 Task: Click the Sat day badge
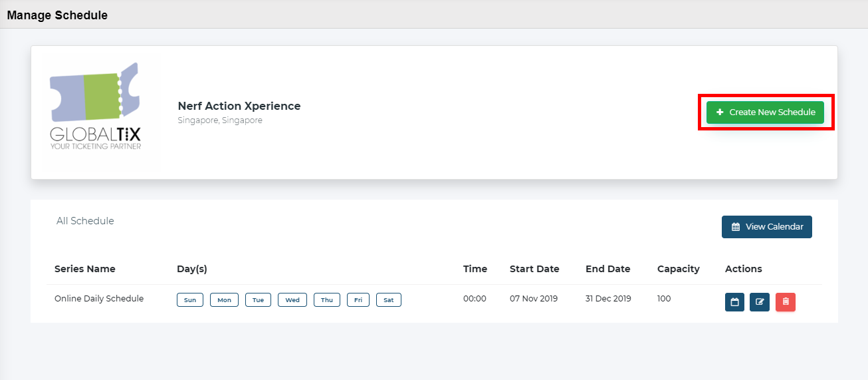(x=389, y=300)
